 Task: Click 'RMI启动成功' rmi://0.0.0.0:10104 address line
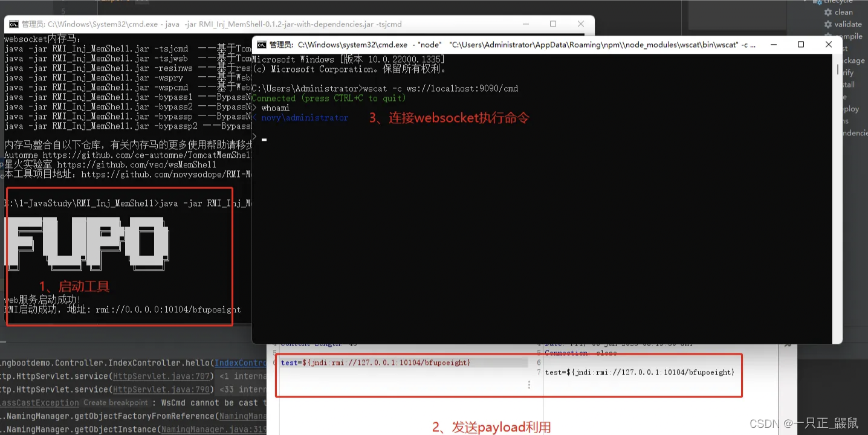coord(123,309)
